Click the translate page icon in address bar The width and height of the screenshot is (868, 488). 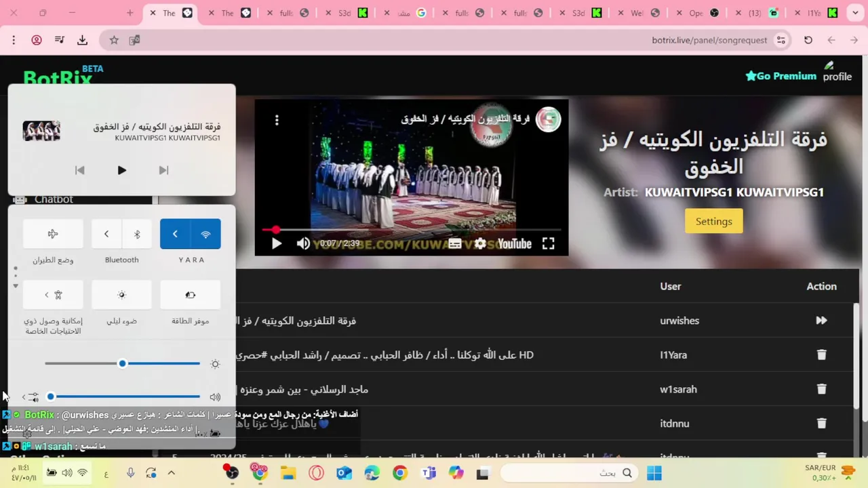(135, 40)
